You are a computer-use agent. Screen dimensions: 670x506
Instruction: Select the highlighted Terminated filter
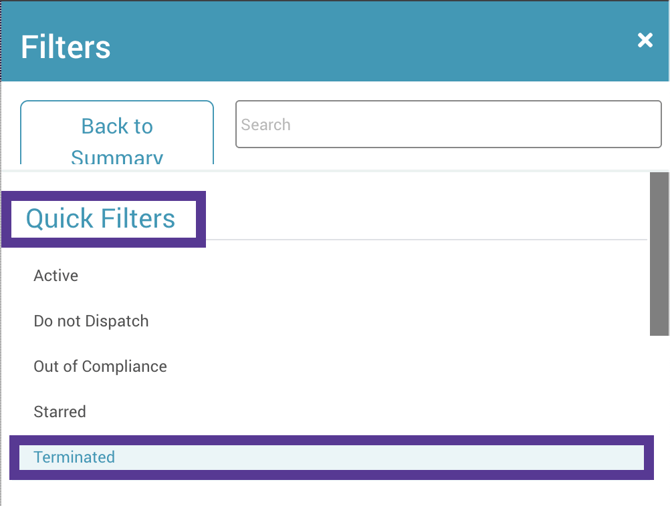coord(75,457)
